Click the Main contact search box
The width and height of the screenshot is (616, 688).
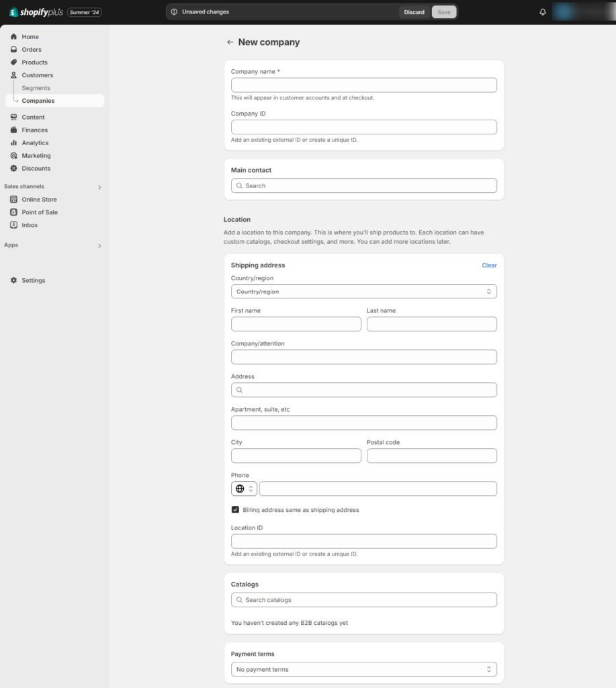[x=363, y=185]
